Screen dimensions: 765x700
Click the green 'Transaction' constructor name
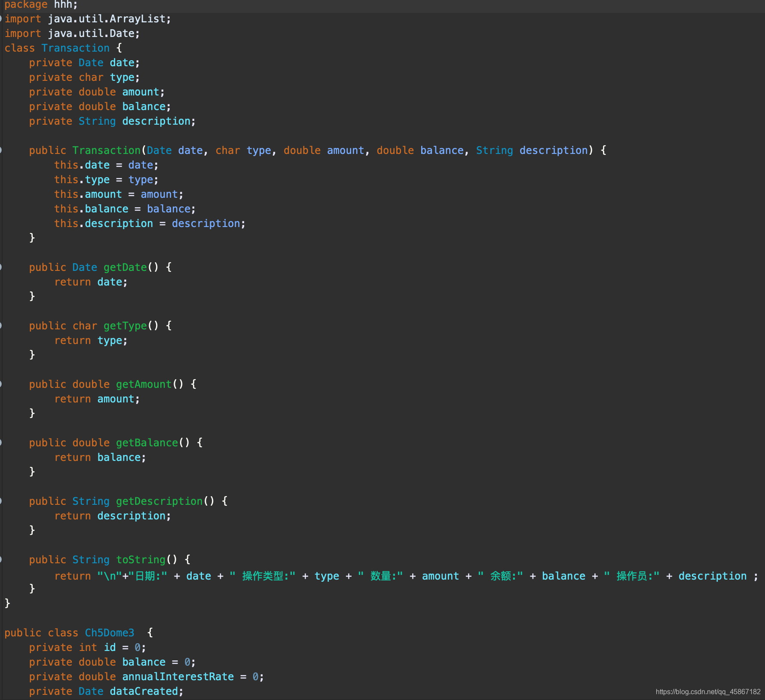pos(107,150)
